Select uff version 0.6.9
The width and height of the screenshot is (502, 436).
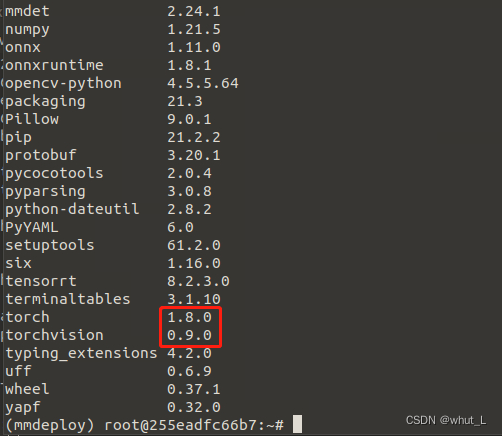point(189,371)
